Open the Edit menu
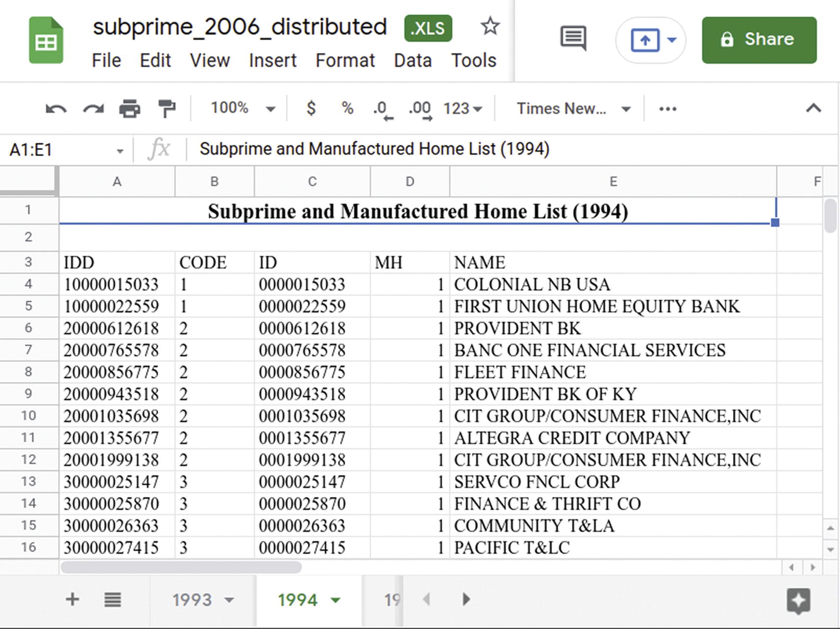 pyautogui.click(x=155, y=60)
